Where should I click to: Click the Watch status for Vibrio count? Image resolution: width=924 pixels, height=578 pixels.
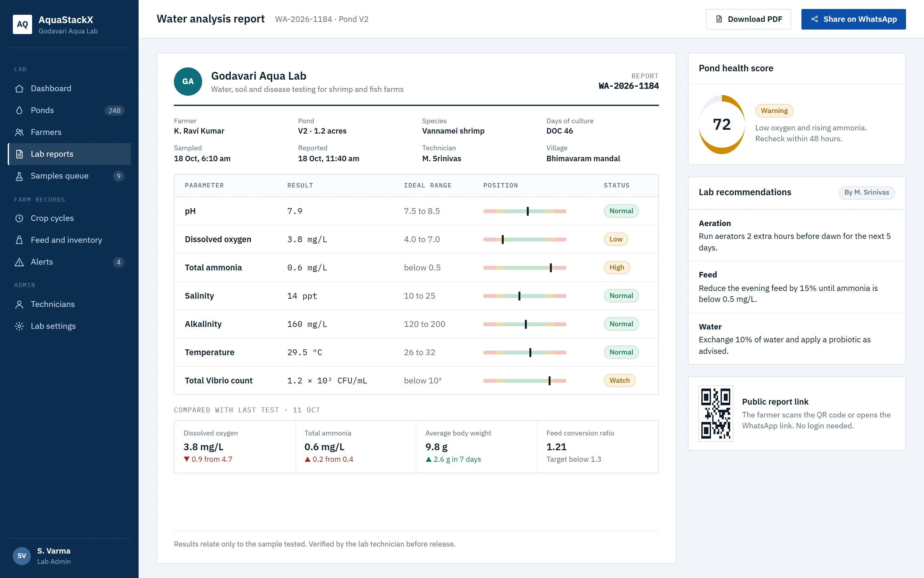coord(619,381)
